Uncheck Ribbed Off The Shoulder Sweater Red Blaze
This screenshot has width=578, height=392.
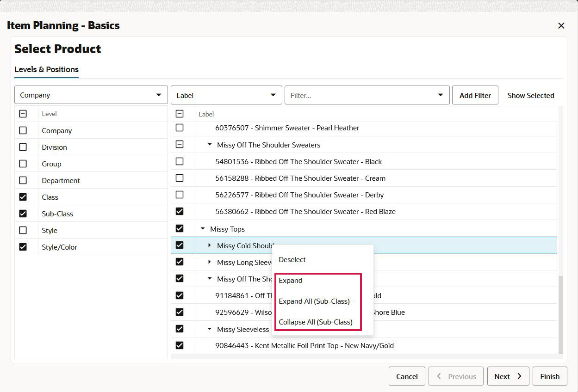click(x=180, y=211)
